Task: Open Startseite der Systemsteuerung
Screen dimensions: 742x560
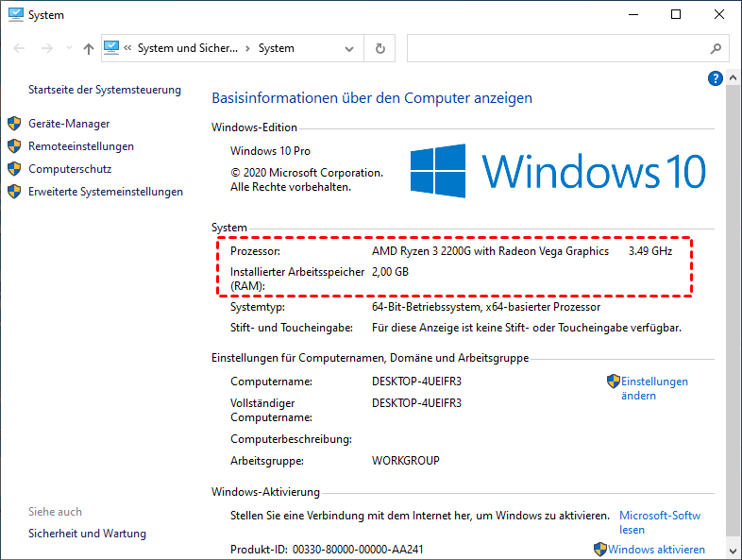Action: [x=105, y=90]
